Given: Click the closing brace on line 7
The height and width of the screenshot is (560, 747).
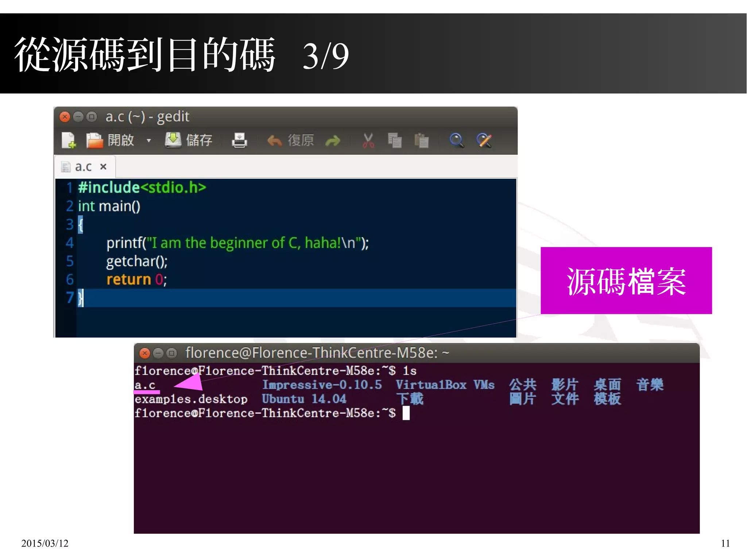Looking at the screenshot, I should pyautogui.click(x=81, y=298).
